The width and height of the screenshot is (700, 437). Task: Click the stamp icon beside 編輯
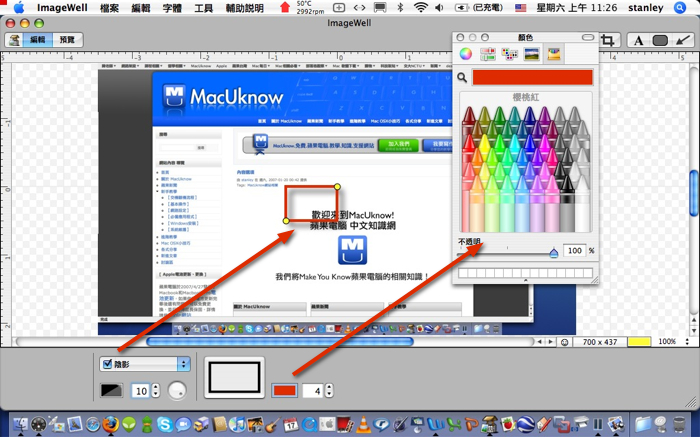click(x=15, y=40)
